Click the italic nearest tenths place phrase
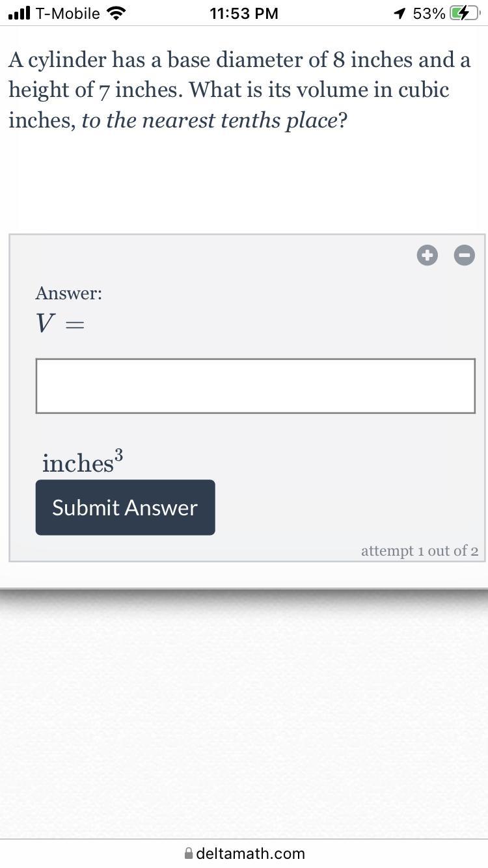This screenshot has width=488, height=868. 210,120
